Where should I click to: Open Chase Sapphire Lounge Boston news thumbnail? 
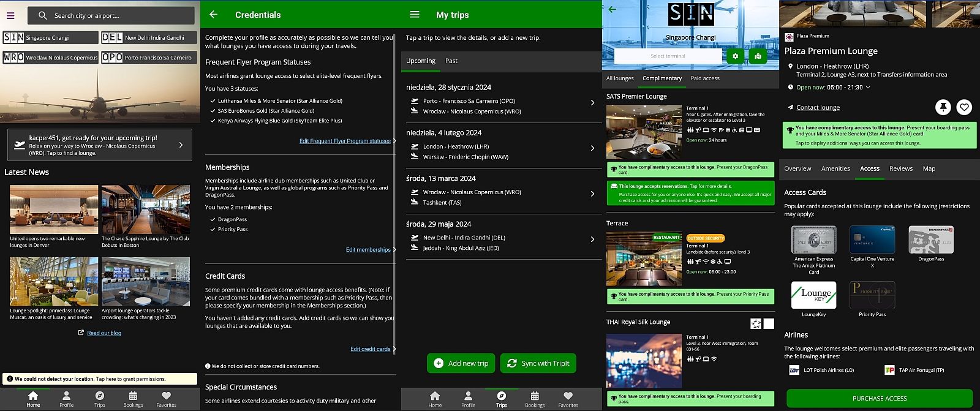pos(146,209)
